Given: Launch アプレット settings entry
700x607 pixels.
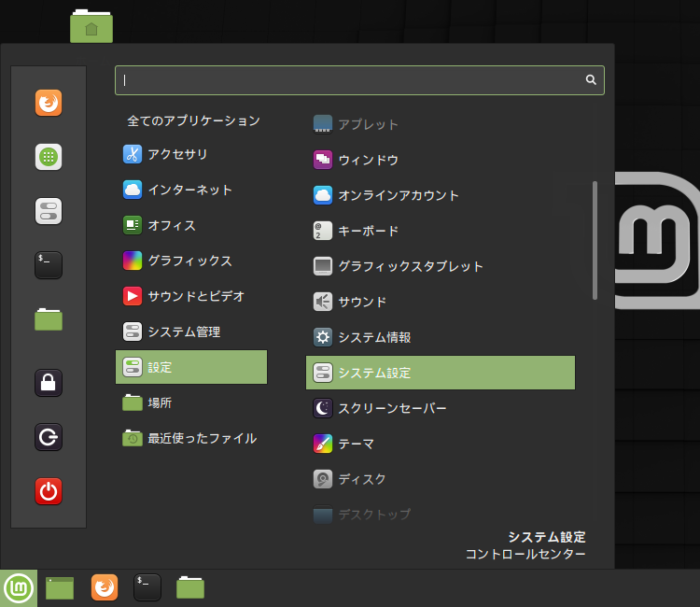Looking at the screenshot, I should [441, 124].
